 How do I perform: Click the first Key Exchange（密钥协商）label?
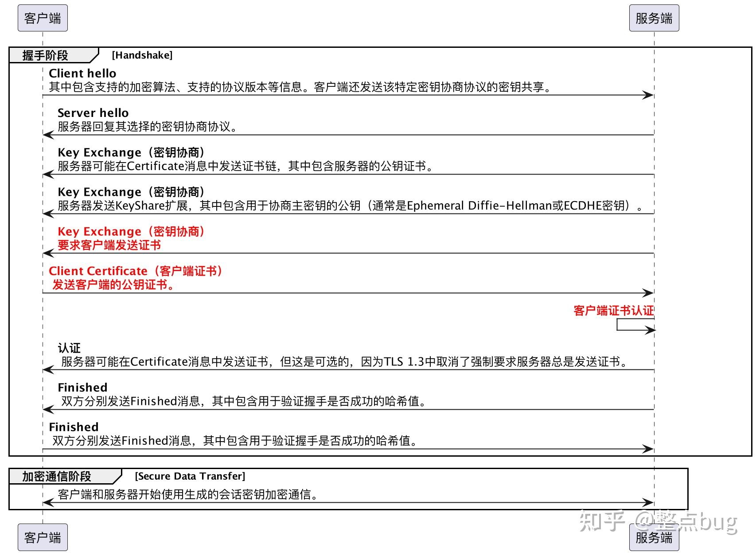[131, 152]
